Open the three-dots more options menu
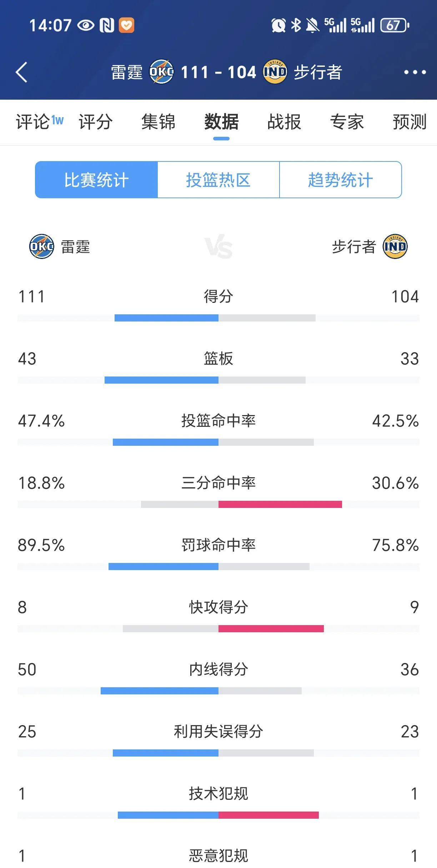 pos(415,72)
